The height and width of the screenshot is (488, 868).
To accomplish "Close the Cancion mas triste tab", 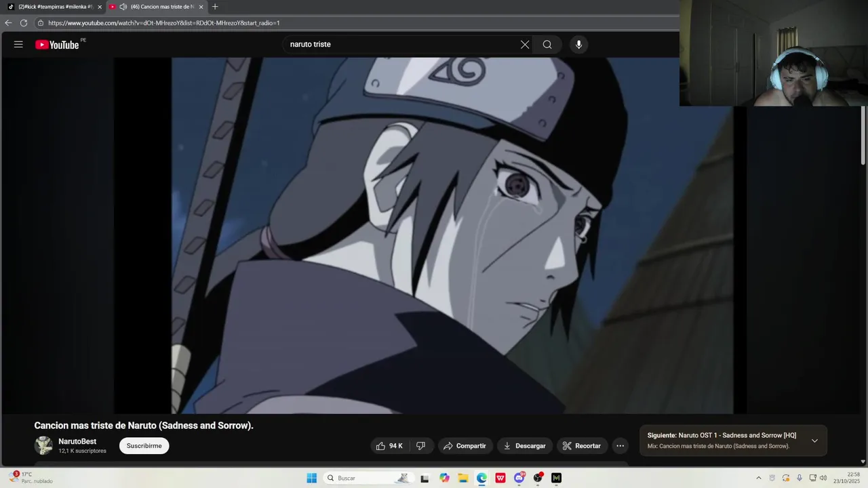I will 201,7.
